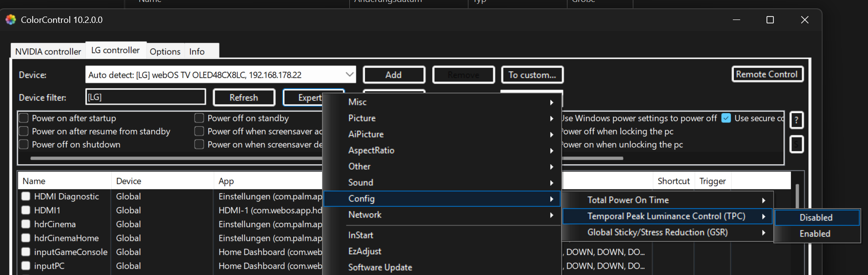868x275 pixels.
Task: Check the HDMI Diagnostic preset checkbox
Action: click(26, 196)
